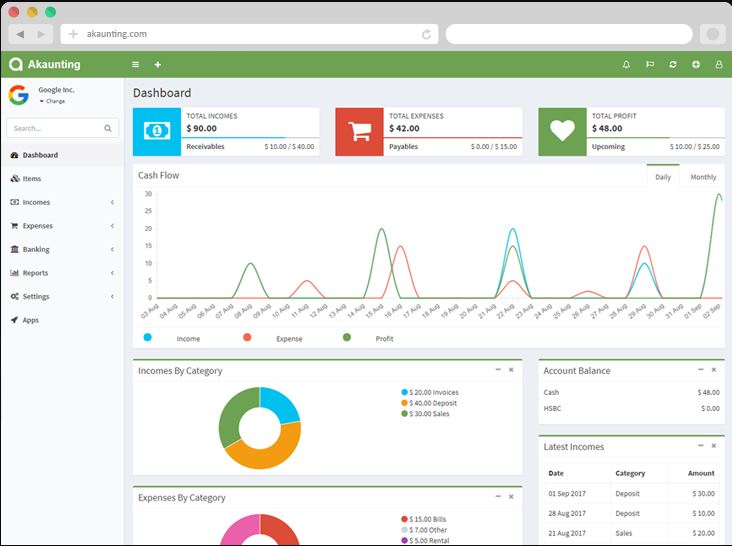Open Dashboard in the sidebar
Viewport: 732px width, 546px height.
(x=62, y=155)
